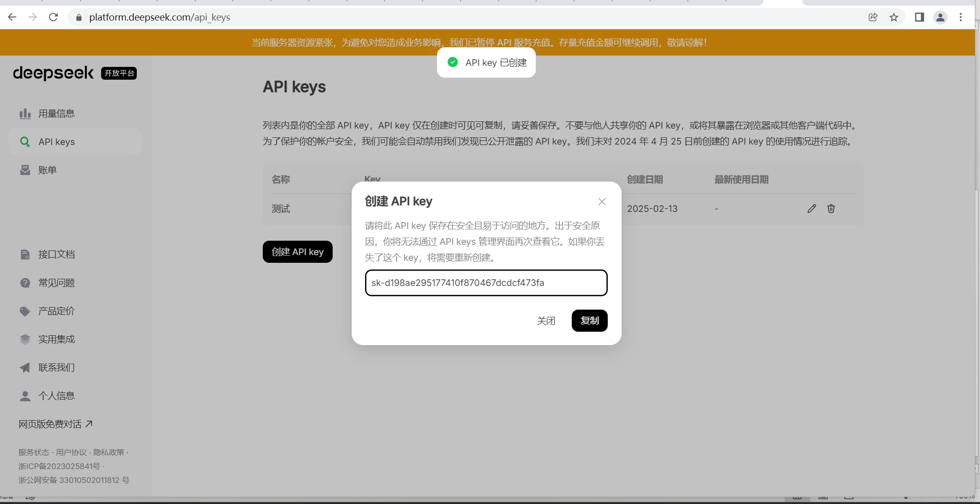Click the 最新使用日期 column header
The height and width of the screenshot is (504, 980).
click(x=741, y=179)
